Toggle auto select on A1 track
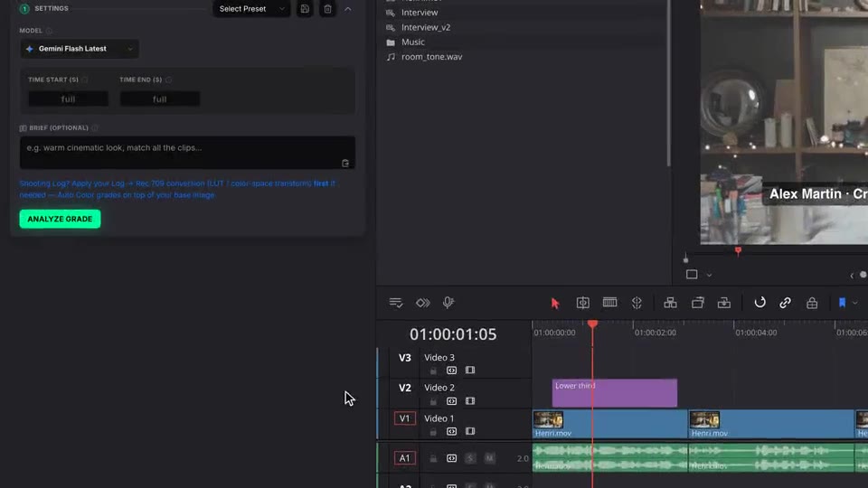 452,458
